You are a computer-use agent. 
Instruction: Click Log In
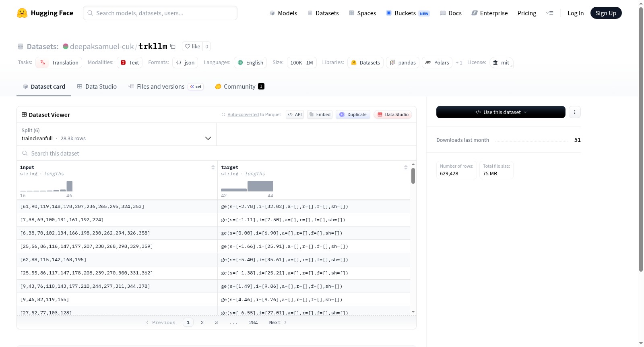(576, 13)
